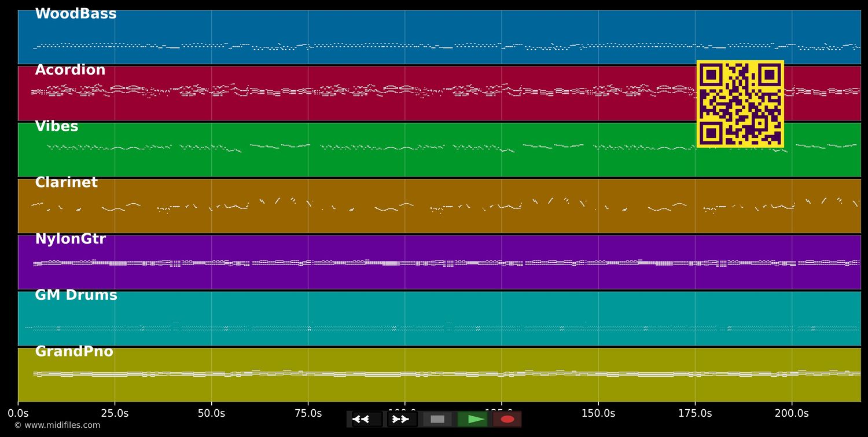The width and height of the screenshot is (868, 437).
Task: Click the Vibes track label
Action: 57,127
